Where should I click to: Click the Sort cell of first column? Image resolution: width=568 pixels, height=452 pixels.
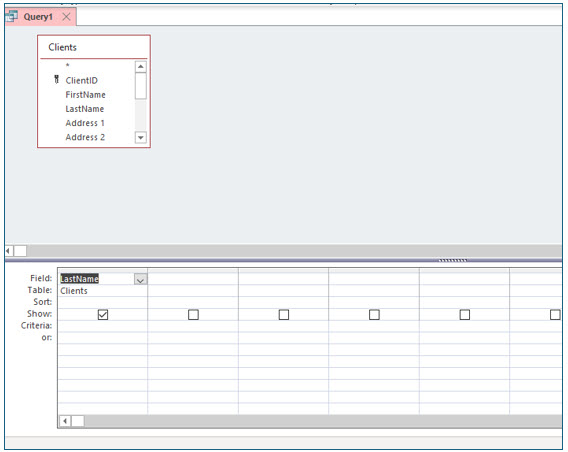coord(103,302)
